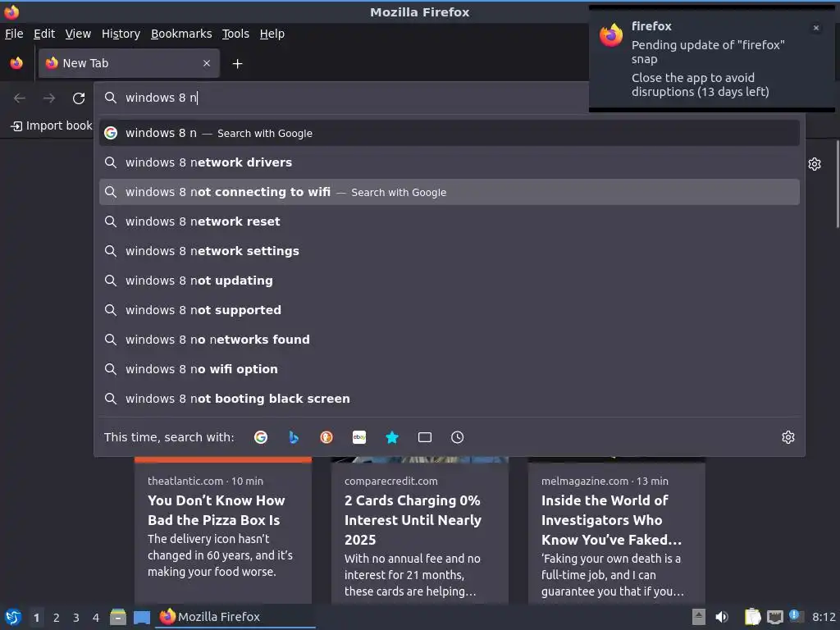Image resolution: width=840 pixels, height=630 pixels.
Task: Select the eBay search engine icon
Action: click(359, 437)
